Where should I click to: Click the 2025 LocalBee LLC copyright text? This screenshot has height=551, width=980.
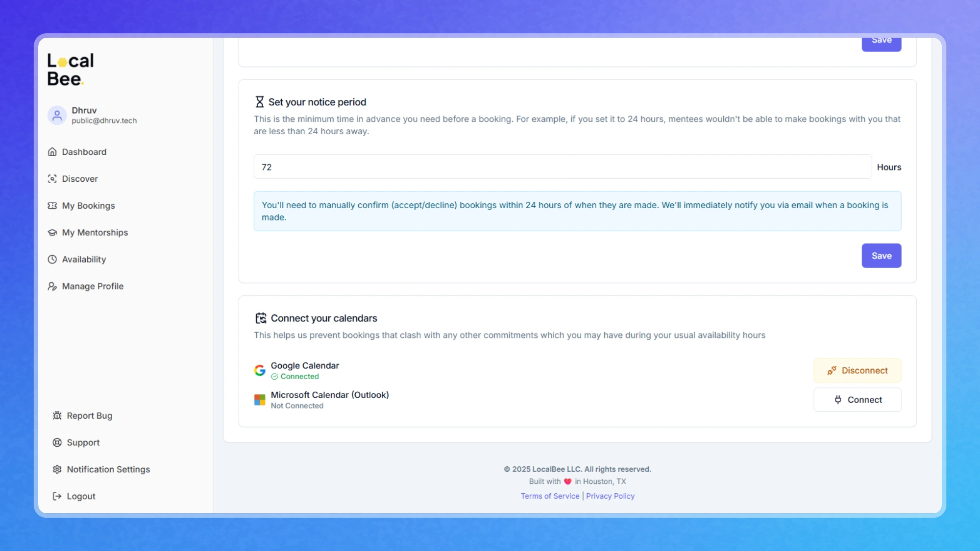[577, 469]
